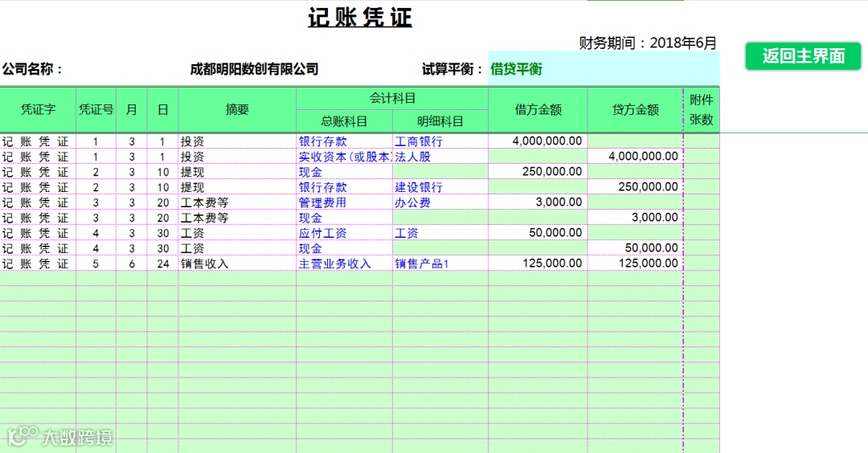
Task: Click the 公司名称： label
Action: 33,69
